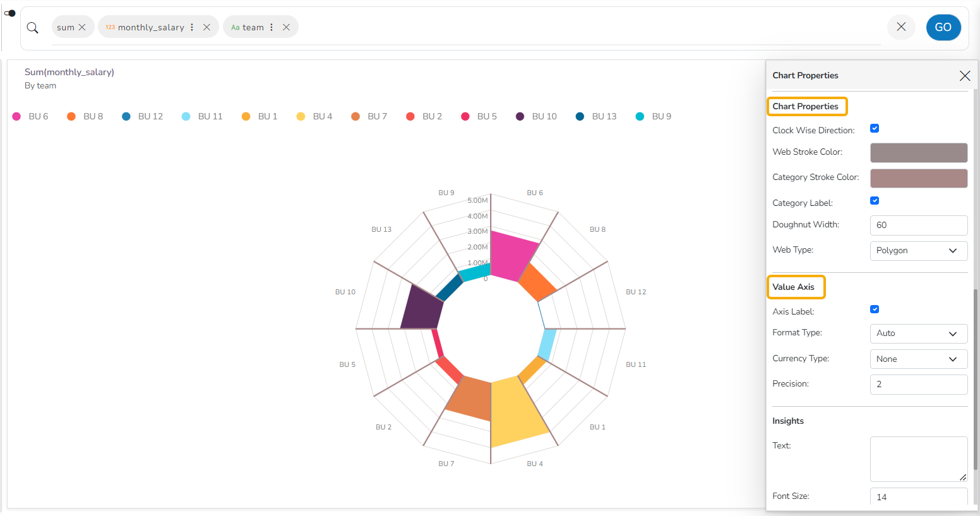The image size is (980, 516).
Task: Open the Web Type dropdown
Action: click(918, 251)
